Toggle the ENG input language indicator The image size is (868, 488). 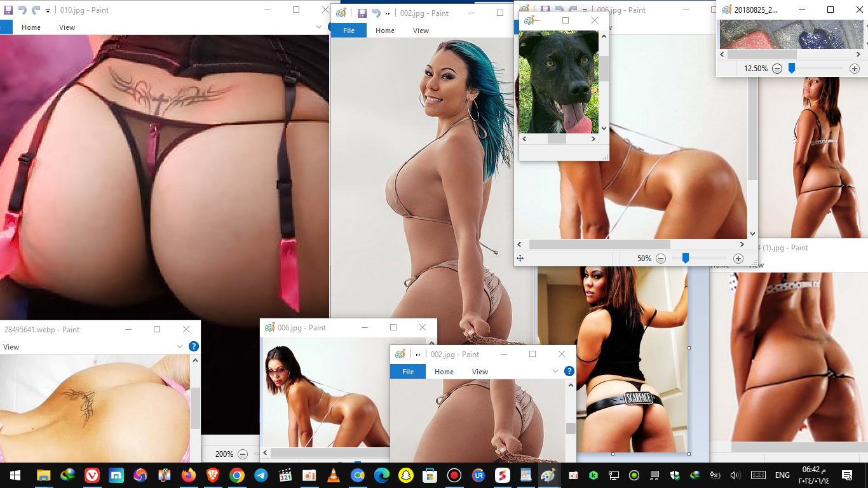[x=782, y=475]
